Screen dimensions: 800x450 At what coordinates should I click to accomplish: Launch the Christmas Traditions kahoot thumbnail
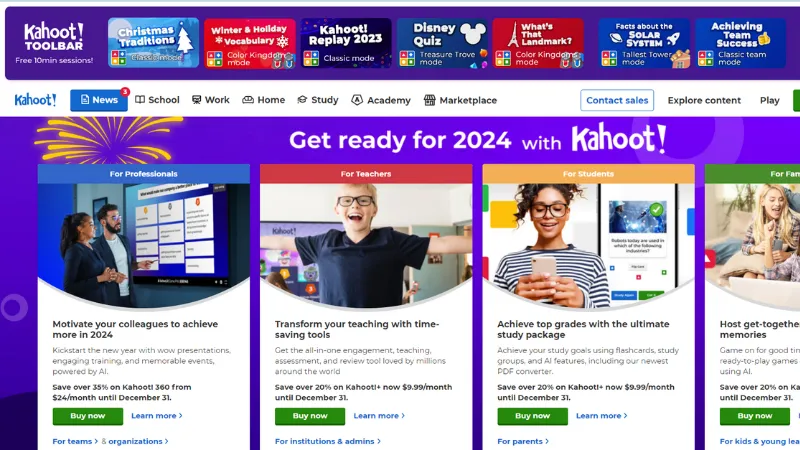point(154,43)
